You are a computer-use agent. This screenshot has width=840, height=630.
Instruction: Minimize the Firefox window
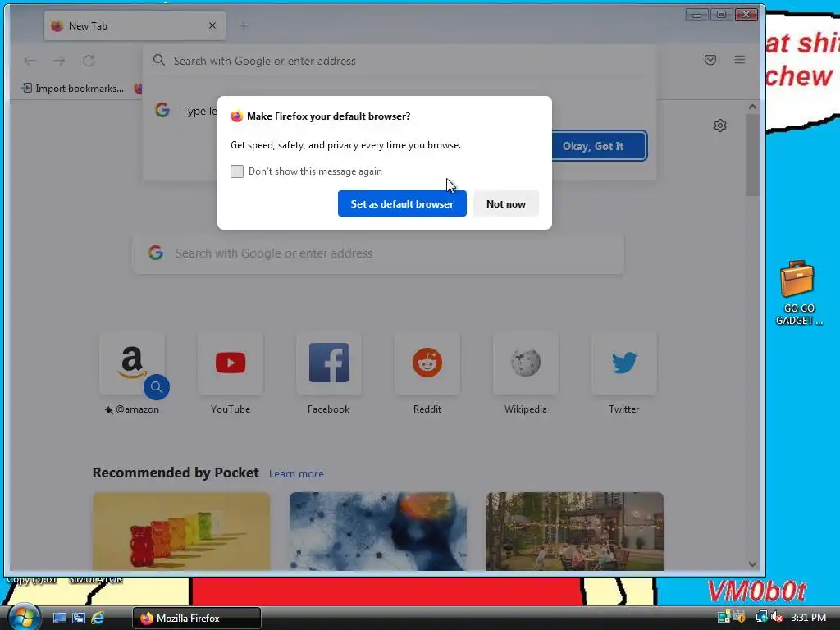point(696,15)
